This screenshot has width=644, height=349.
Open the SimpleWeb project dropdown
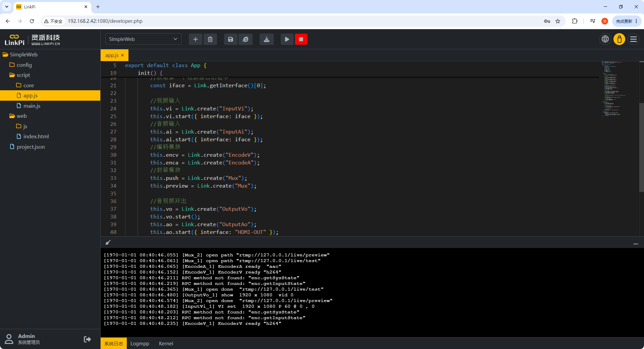pos(143,39)
